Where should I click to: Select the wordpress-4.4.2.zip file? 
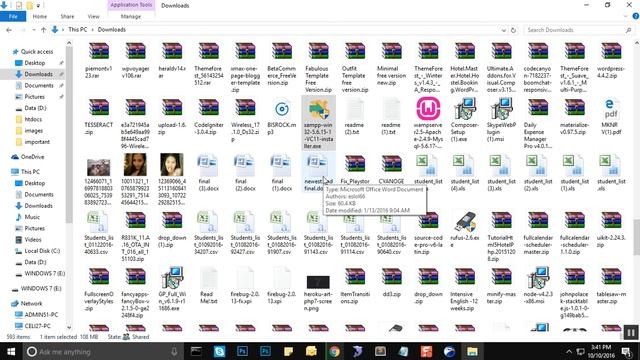point(611,59)
